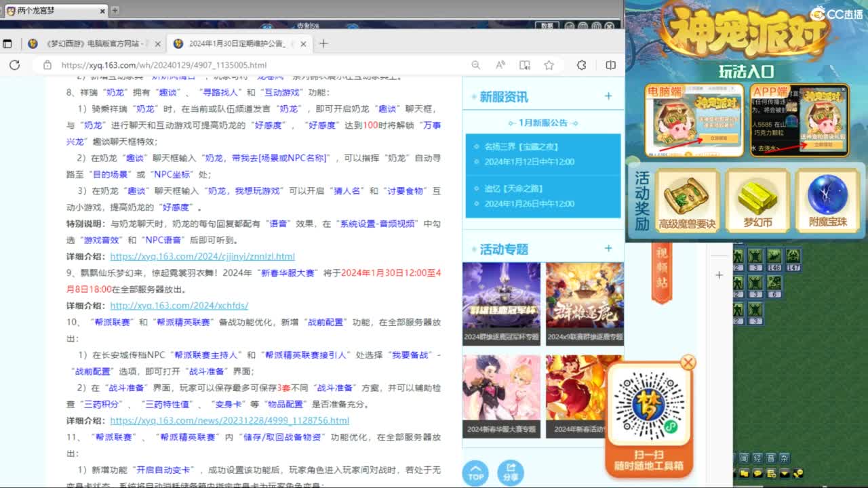
Task: Select game buff icon labeled 6
Action: click(774, 287)
